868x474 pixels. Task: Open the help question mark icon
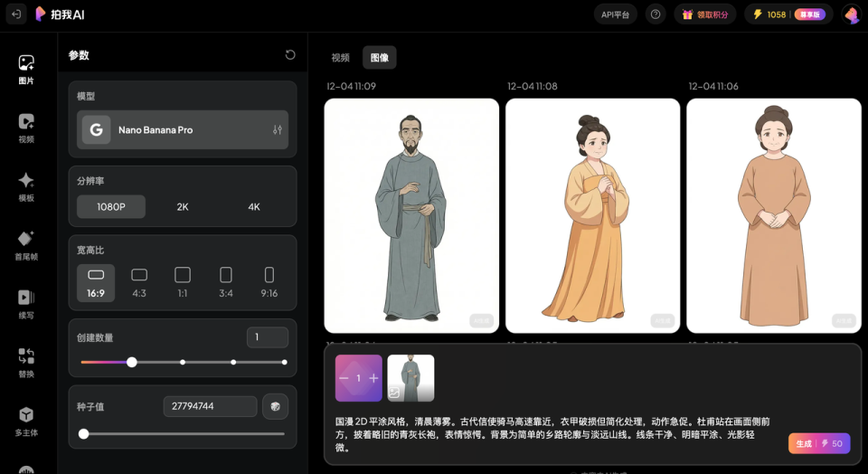[x=656, y=14]
